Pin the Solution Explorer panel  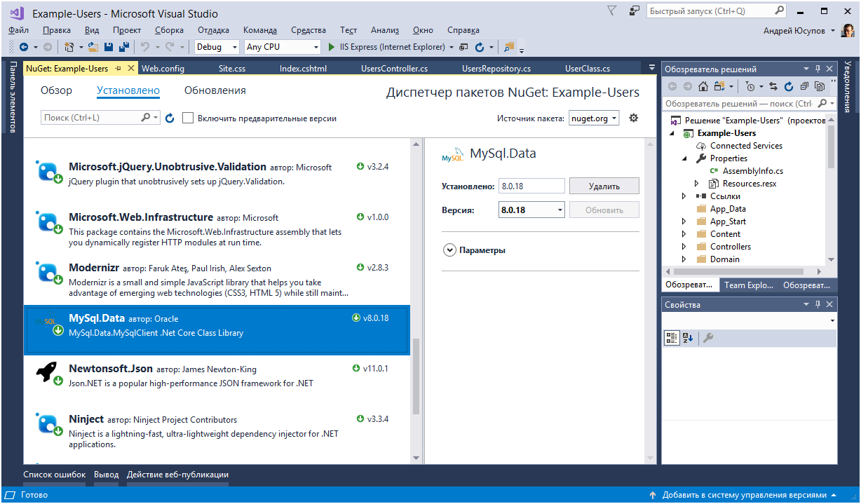818,69
